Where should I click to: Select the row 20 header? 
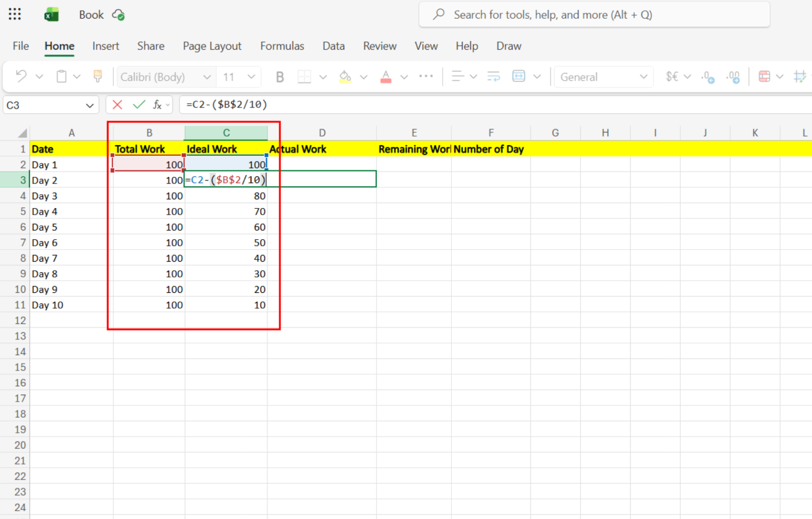tap(15, 445)
